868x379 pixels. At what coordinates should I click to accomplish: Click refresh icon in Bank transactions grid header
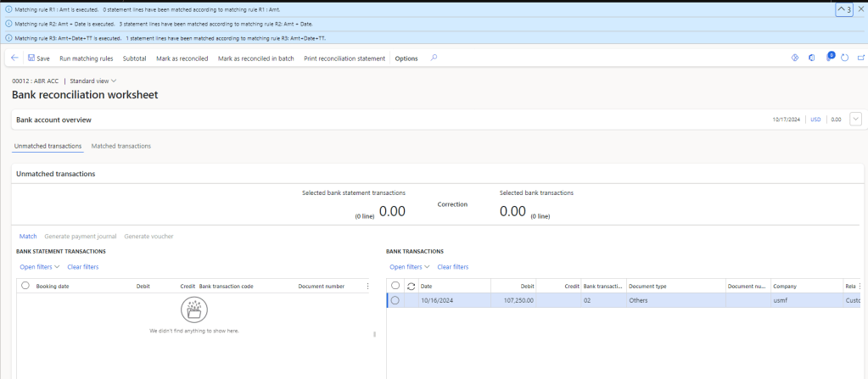tap(412, 287)
